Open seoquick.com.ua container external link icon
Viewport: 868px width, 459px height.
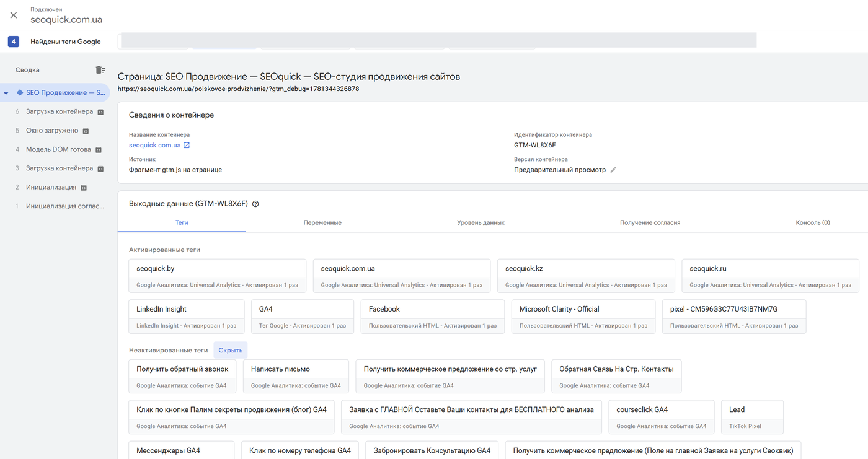click(187, 146)
